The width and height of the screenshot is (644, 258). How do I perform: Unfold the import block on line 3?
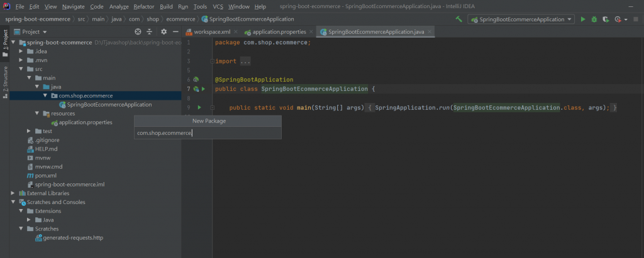pyautogui.click(x=212, y=61)
